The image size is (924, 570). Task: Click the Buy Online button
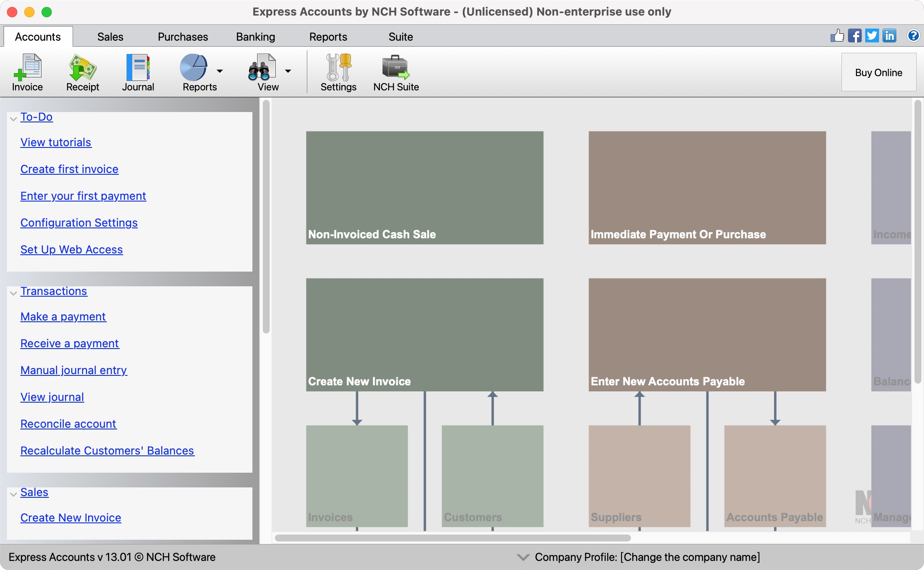pyautogui.click(x=879, y=72)
